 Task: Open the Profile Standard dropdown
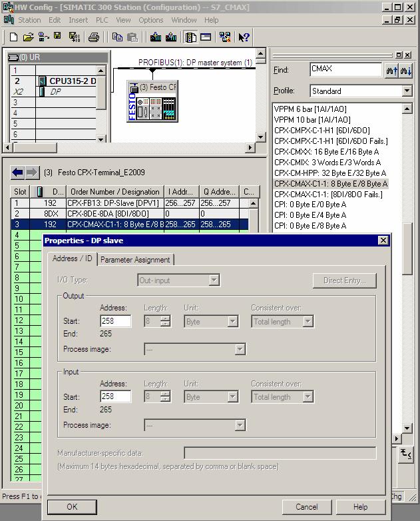[x=407, y=91]
